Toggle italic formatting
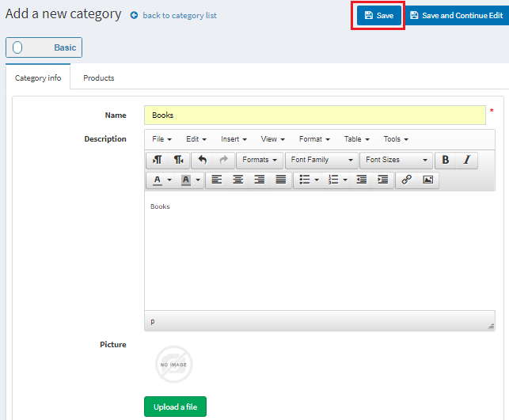The height and width of the screenshot is (420, 509). coord(467,160)
